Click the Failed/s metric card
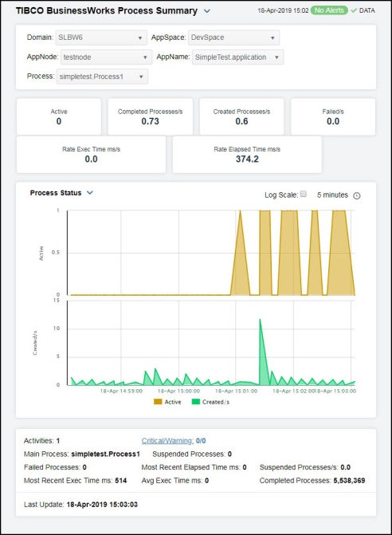This screenshot has width=392, height=535. (333, 116)
